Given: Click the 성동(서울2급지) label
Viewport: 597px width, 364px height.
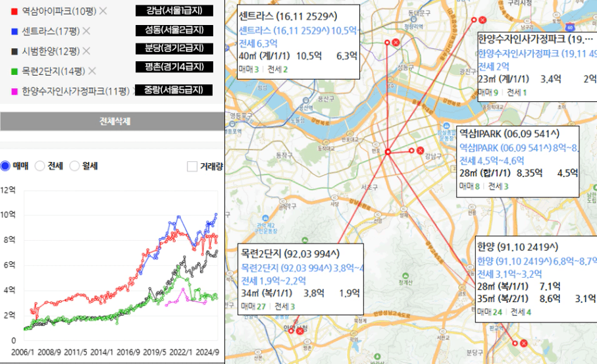Looking at the screenshot, I should [174, 30].
